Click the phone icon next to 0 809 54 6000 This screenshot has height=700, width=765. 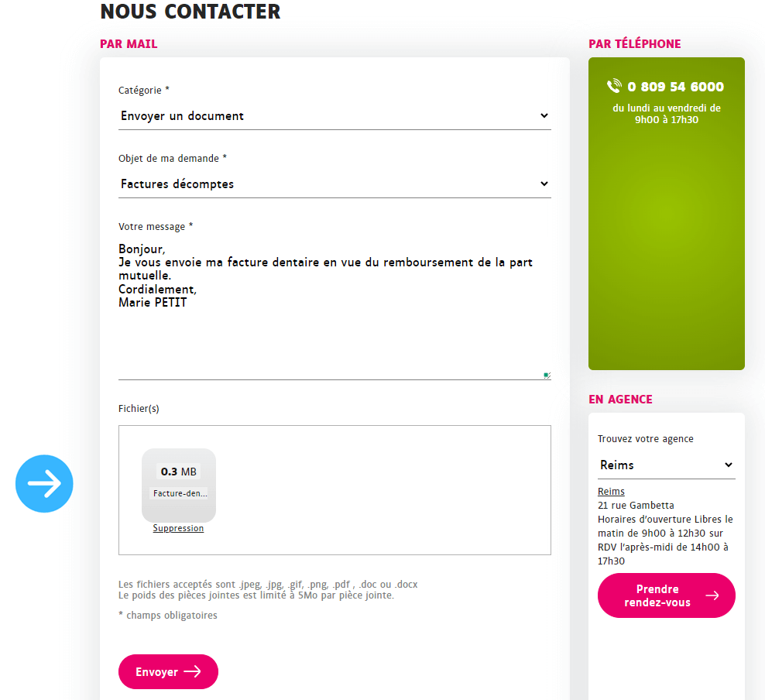point(614,87)
